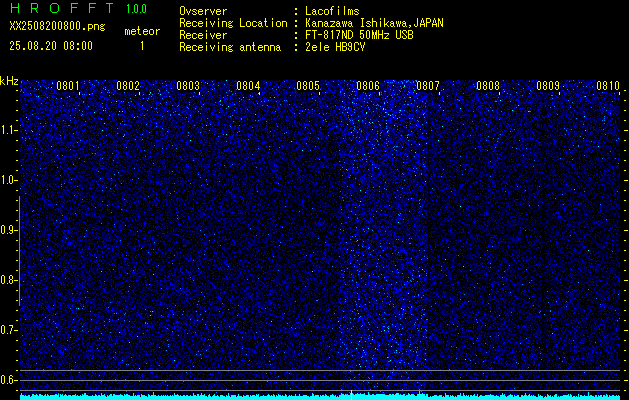
Task: Click the 0.6 kHz frequency label
Action: click(x=9, y=380)
